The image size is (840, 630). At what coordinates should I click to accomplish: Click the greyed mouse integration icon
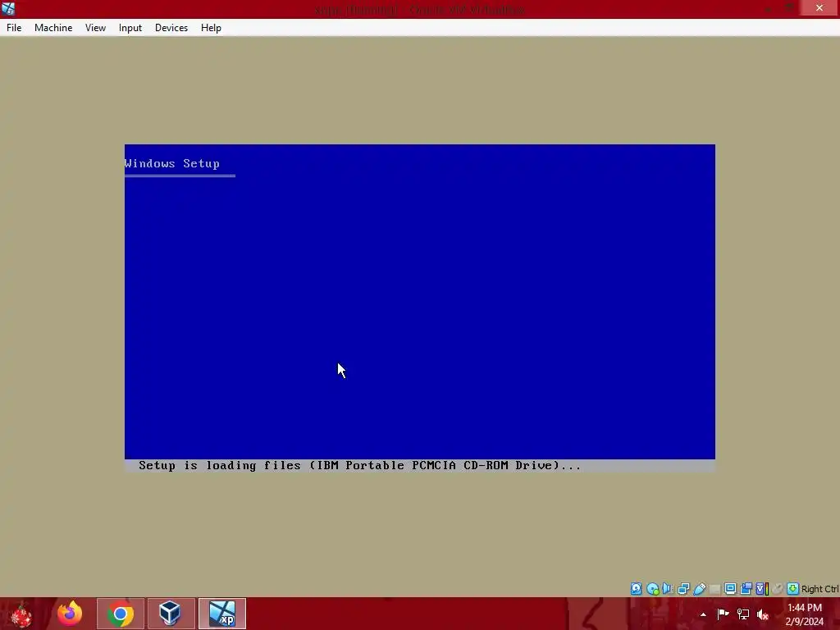point(778,589)
